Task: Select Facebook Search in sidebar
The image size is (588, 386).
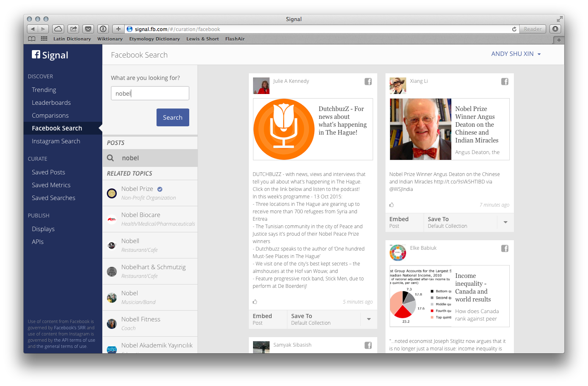Action: point(63,128)
